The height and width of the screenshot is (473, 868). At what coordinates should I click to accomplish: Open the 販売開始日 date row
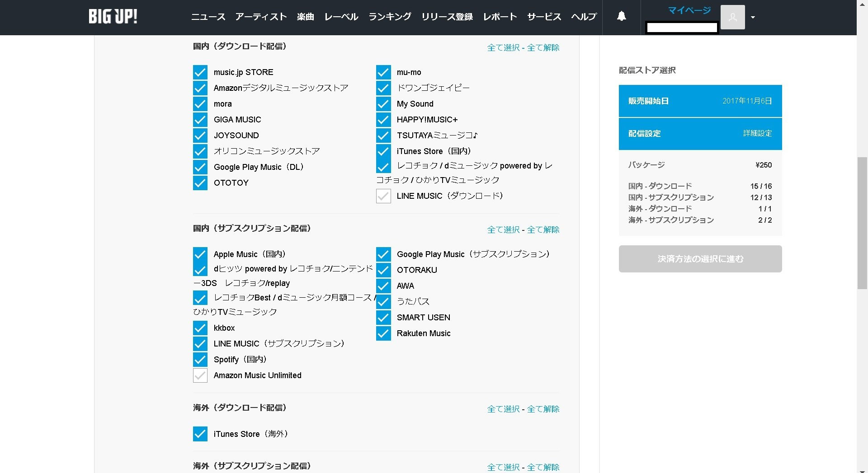[700, 101]
